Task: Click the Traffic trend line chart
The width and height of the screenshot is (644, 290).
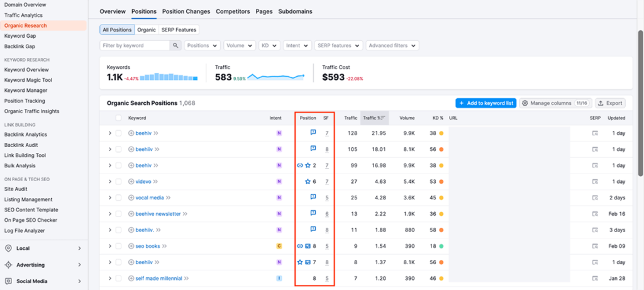Action: coord(275,77)
